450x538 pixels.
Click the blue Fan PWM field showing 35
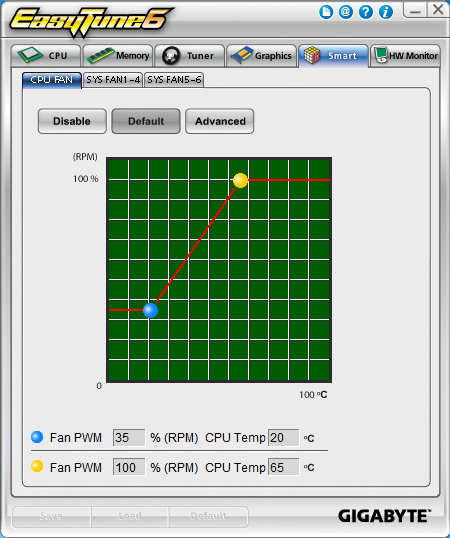(x=129, y=438)
